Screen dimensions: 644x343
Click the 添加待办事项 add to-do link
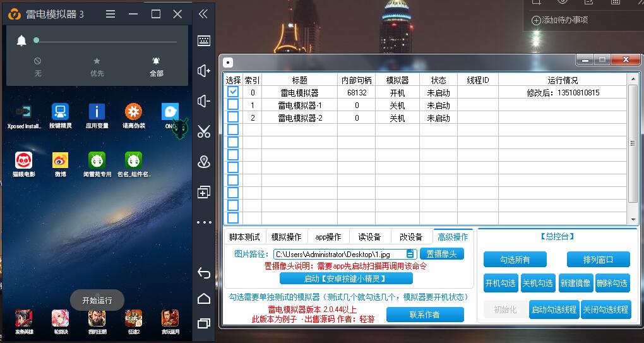[560, 20]
